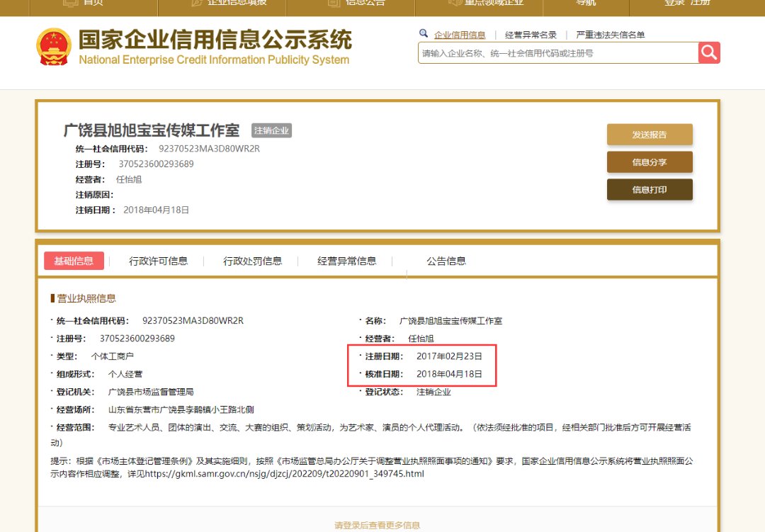Image resolution: width=765 pixels, height=532 pixels.
Task: Click the approval date 2018年04月18日 under 核准日期
Action: pyautogui.click(x=449, y=374)
